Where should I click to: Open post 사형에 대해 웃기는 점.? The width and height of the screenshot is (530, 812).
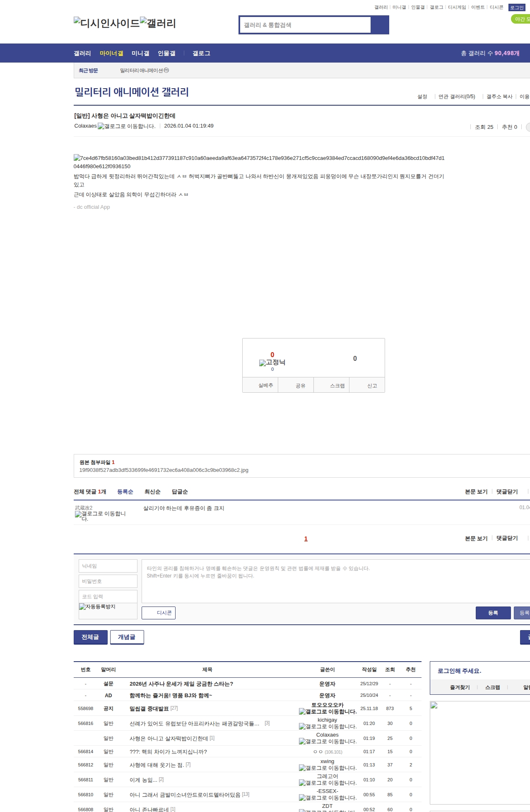tap(157, 765)
